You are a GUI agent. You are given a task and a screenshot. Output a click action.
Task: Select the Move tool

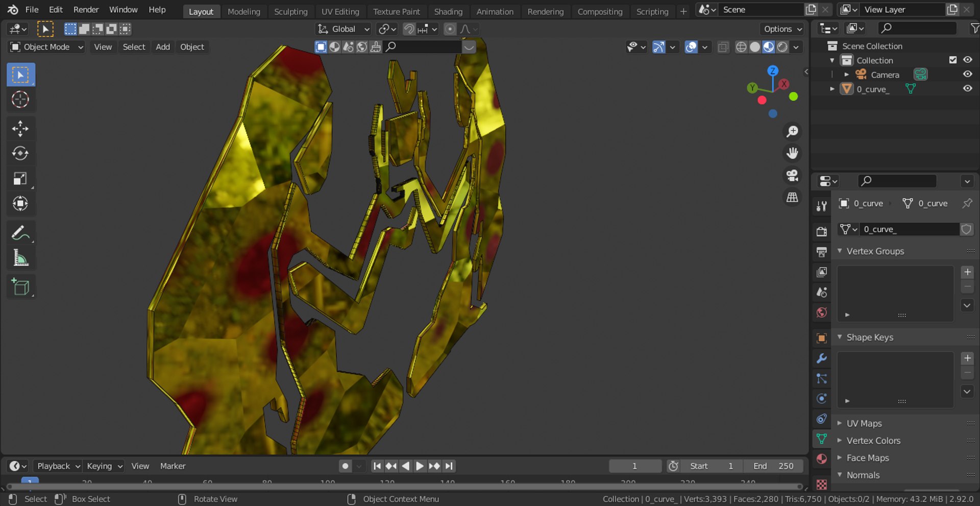coord(20,129)
